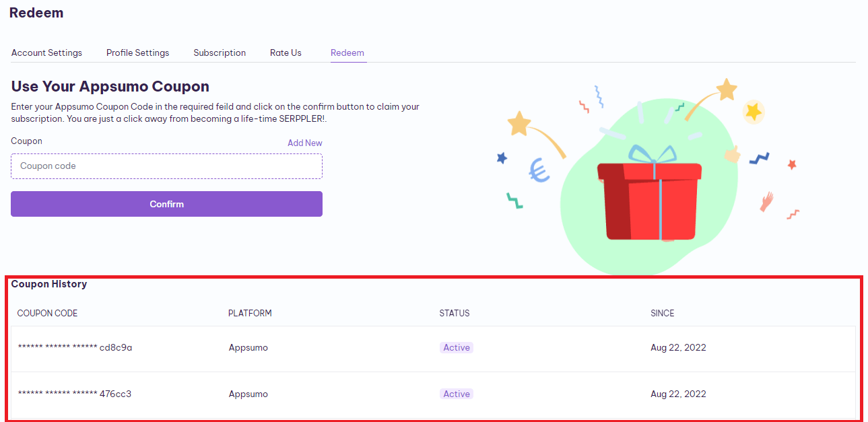The image size is (868, 422).
Task: Select the coupon row ending cd8c9a
Action: click(x=433, y=349)
